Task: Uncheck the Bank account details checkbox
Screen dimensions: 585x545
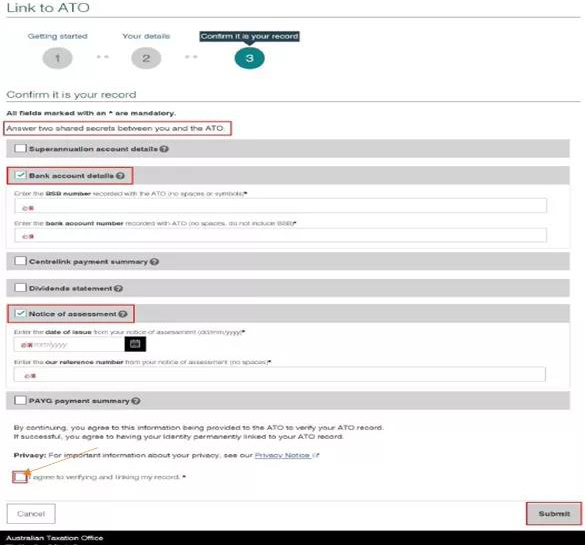Action: coord(21,175)
